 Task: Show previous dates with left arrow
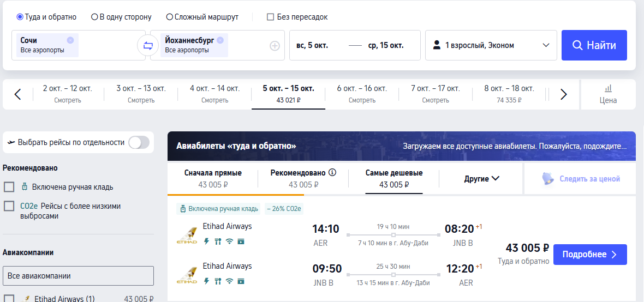(17, 94)
